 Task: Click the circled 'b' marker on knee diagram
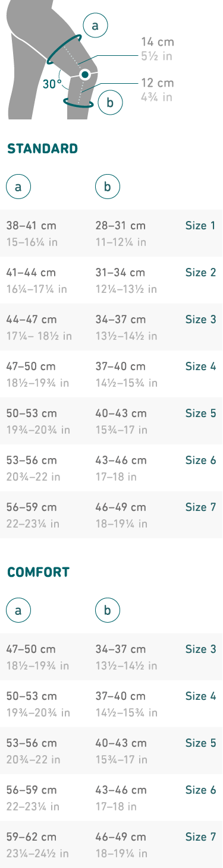point(110,102)
